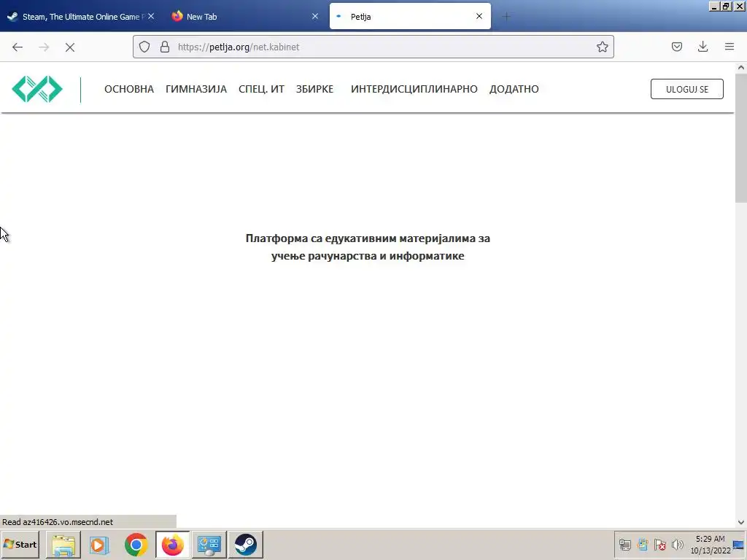The image size is (747, 560).
Task: Open the media player taskbar icon
Action: click(x=99, y=545)
